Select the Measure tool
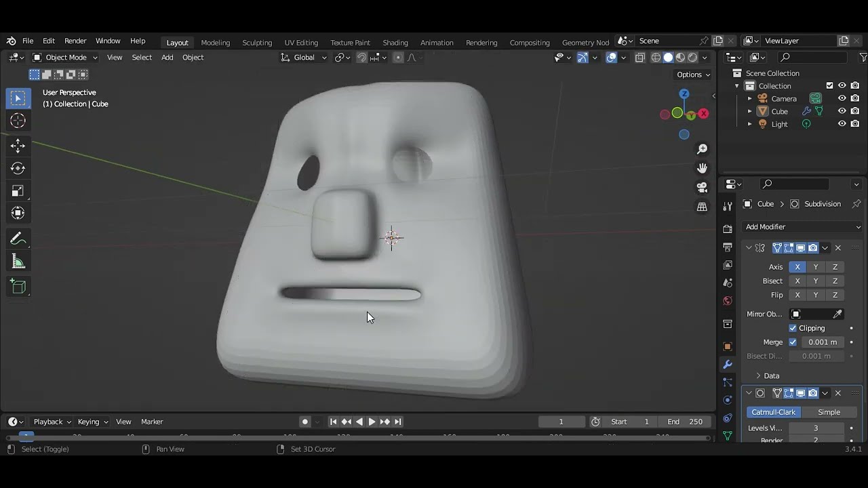The width and height of the screenshot is (868, 488). [18, 262]
